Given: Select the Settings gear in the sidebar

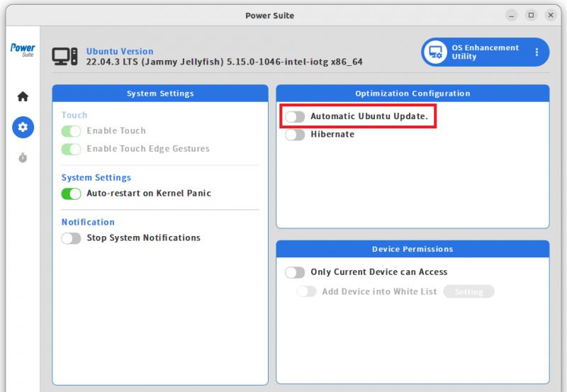Looking at the screenshot, I should click(x=23, y=127).
